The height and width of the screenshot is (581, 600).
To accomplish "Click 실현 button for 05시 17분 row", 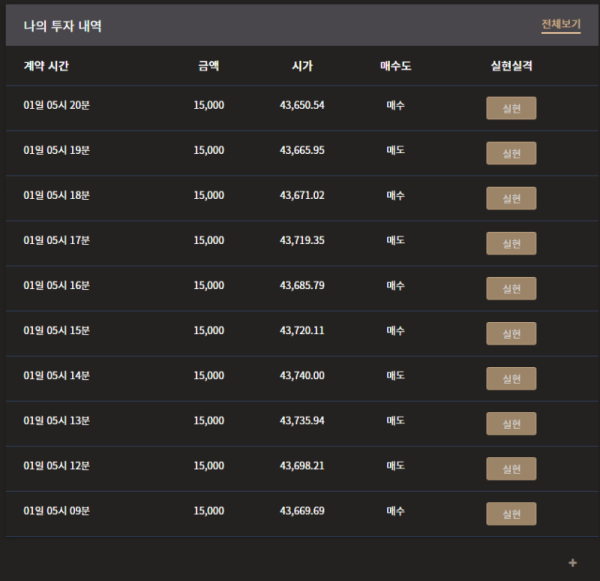I will coord(511,243).
